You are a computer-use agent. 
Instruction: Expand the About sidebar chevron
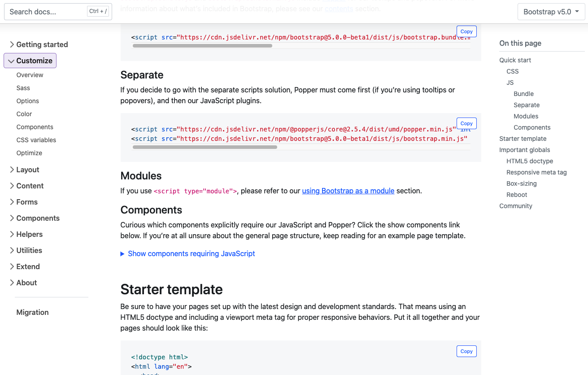pyautogui.click(x=12, y=283)
